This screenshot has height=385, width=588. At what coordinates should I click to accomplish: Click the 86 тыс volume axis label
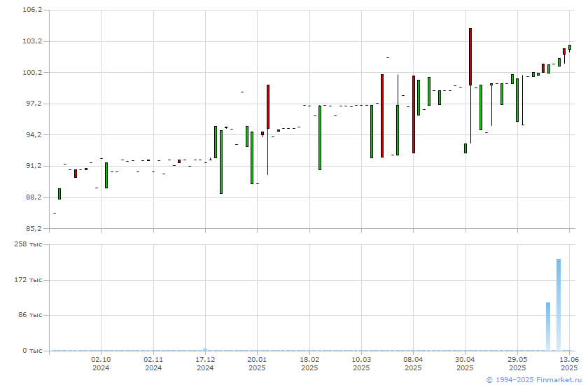(30, 315)
